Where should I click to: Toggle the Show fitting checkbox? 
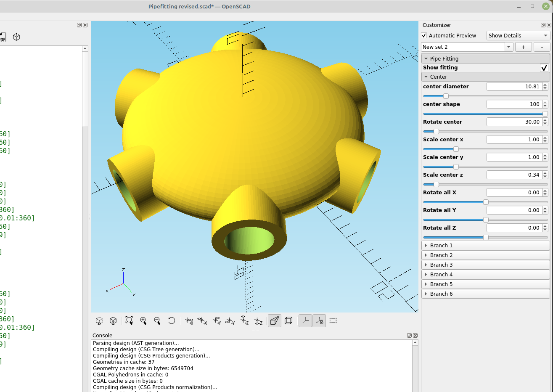544,68
